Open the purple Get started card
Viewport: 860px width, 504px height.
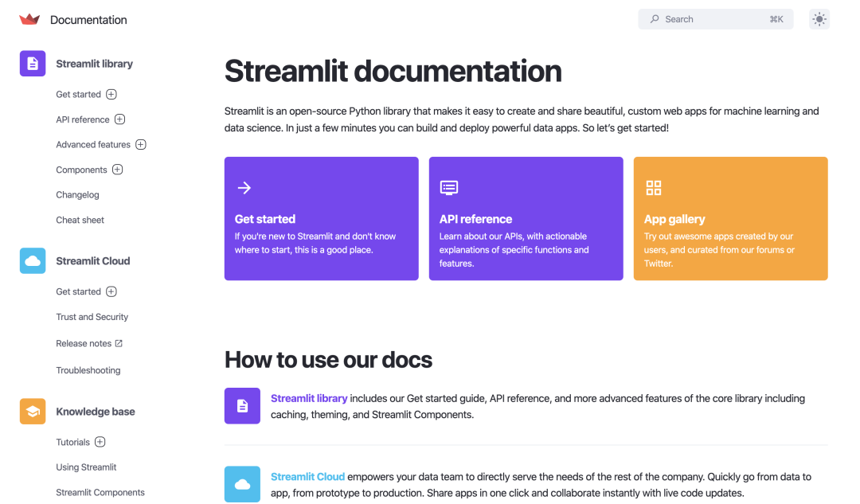click(322, 219)
